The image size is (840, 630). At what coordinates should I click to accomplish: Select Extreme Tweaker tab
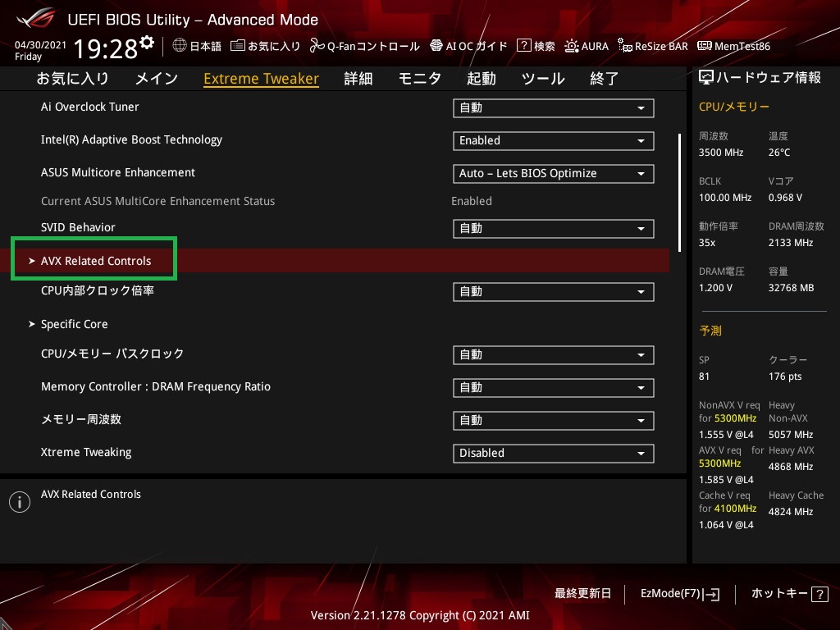[x=262, y=79]
